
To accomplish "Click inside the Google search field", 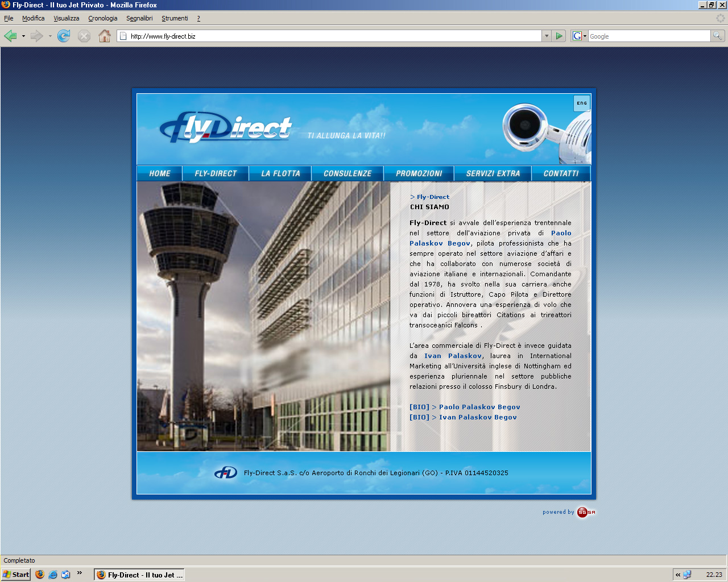I will [648, 36].
